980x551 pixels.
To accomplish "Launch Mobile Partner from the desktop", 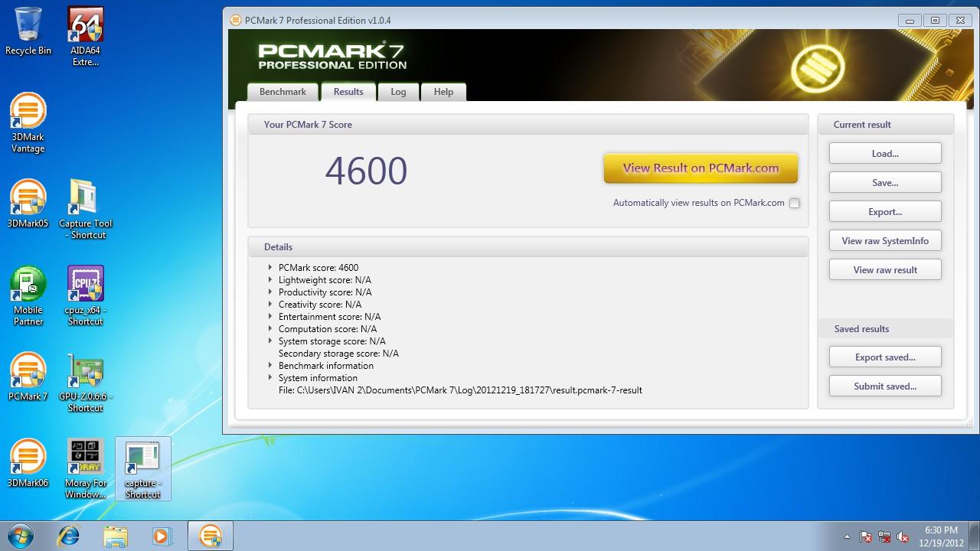I will (x=28, y=295).
